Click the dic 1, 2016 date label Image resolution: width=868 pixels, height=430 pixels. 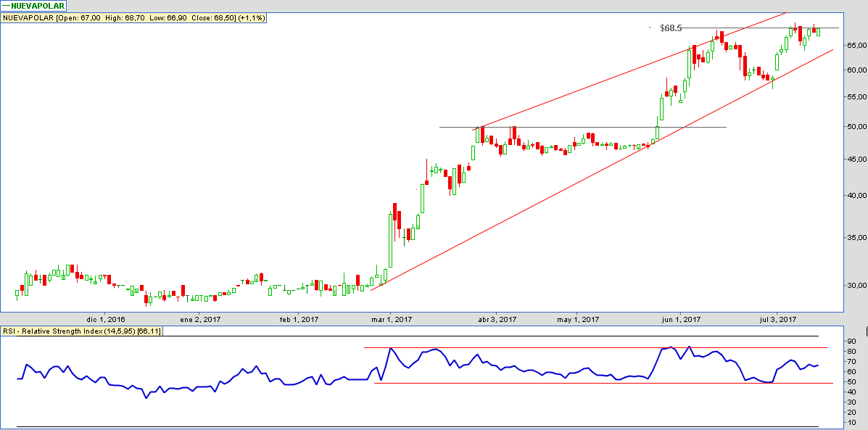pos(105,319)
